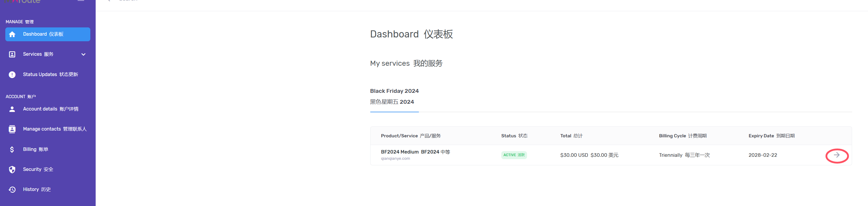Click the qianqianye.com domain text
The height and width of the screenshot is (206, 868).
[395, 159]
